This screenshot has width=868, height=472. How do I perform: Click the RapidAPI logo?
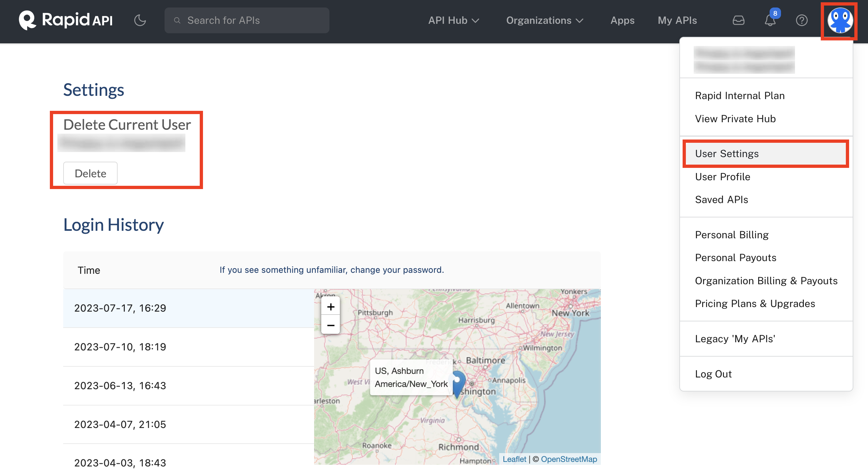66,20
